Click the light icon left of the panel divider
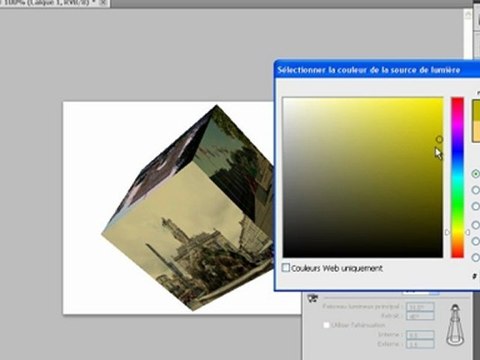Viewport: 480px width, 360px height. [x=312, y=298]
